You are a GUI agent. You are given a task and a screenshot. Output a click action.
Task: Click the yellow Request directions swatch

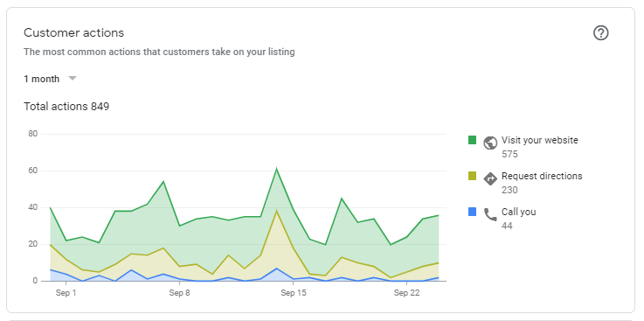pyautogui.click(x=473, y=176)
